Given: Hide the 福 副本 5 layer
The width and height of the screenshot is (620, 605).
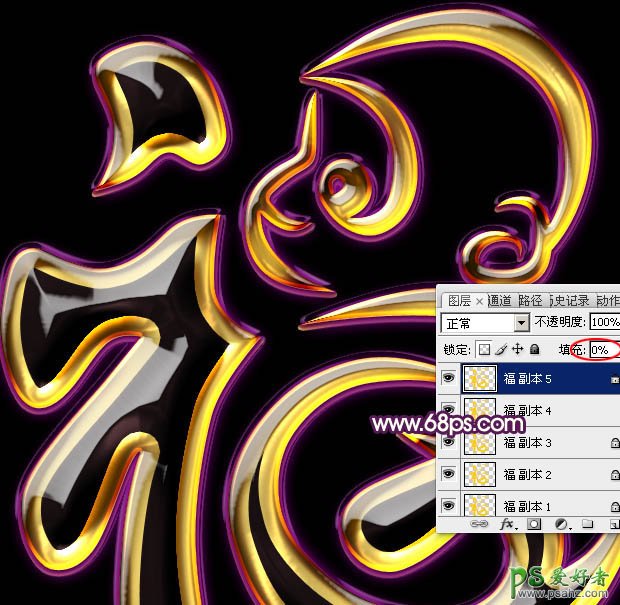Looking at the screenshot, I should pyautogui.click(x=449, y=378).
